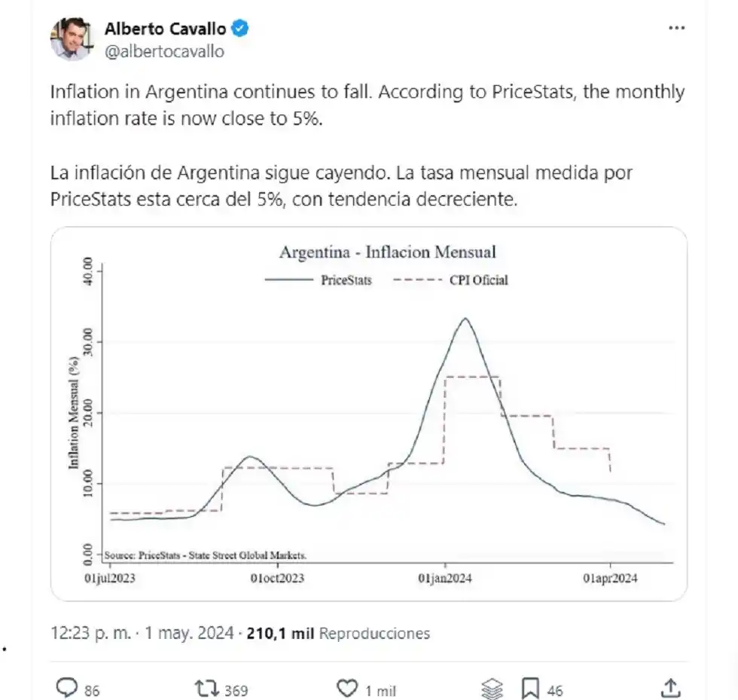Click the reply speech bubble icon

[68, 687]
